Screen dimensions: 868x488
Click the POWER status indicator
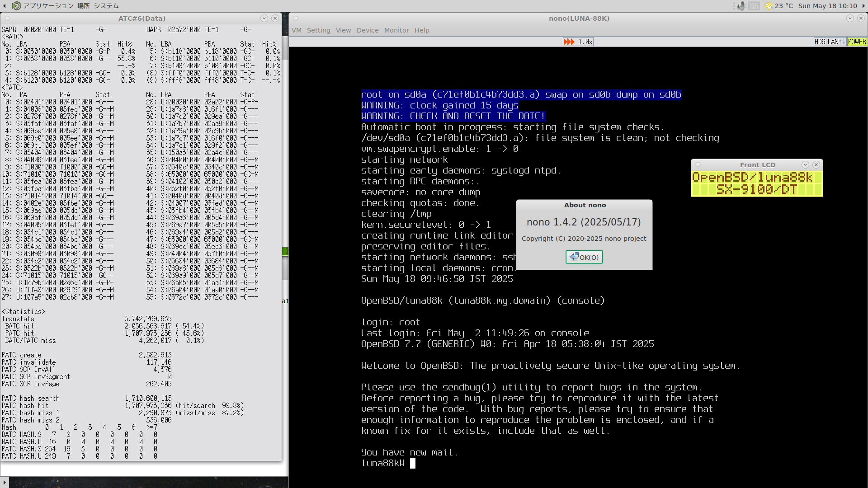[857, 42]
